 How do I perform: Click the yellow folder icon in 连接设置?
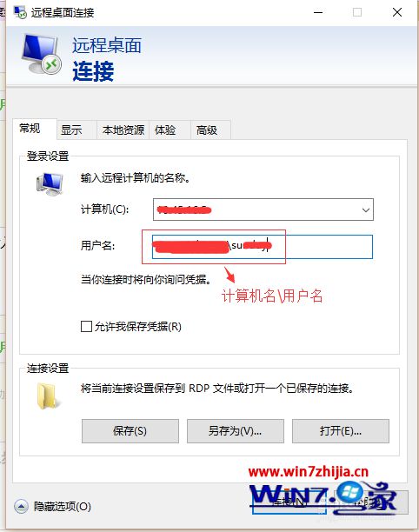(x=48, y=396)
